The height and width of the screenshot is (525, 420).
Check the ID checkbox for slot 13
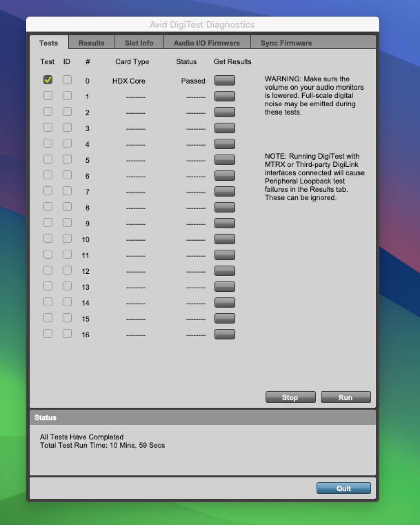(67, 286)
